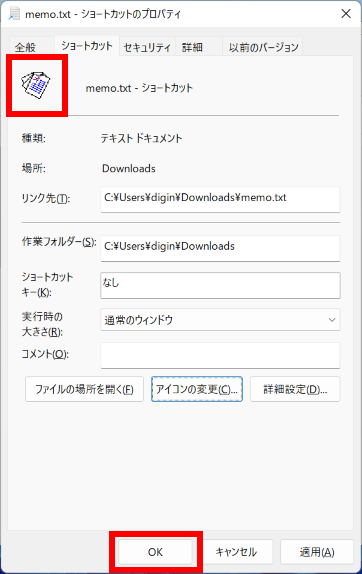Click the リンク先(T): label
The height and width of the screenshot is (574, 362).
[x=46, y=198]
